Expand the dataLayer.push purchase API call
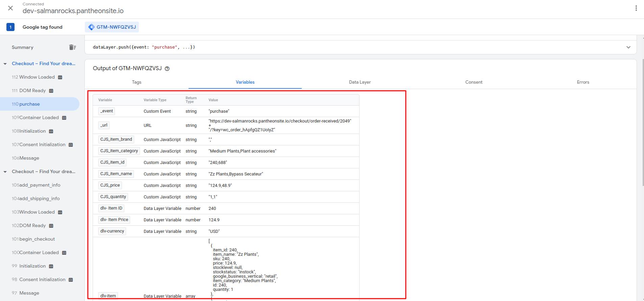Screen dimensions: 644x301 628,47
